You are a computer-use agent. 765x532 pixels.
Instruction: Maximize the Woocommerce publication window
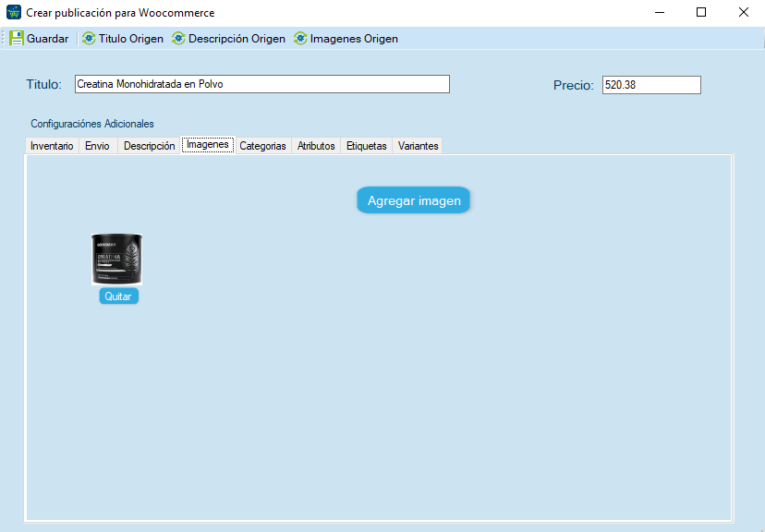pyautogui.click(x=701, y=12)
